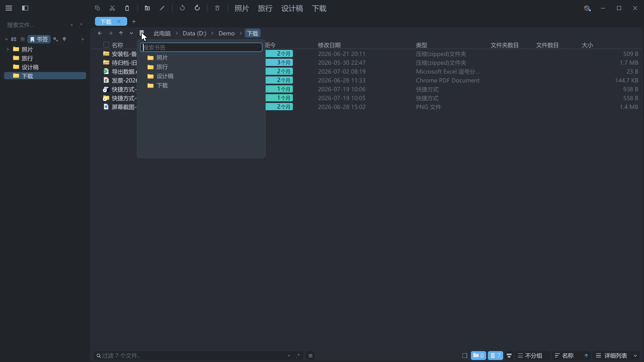Select 设计稿 folder in sidebar tree
Viewport: 644px width, 362px height.
(x=45, y=67)
